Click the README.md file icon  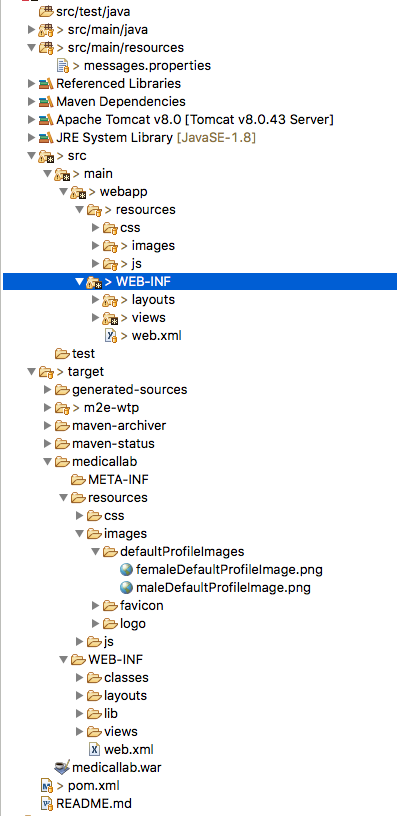click(x=47, y=803)
